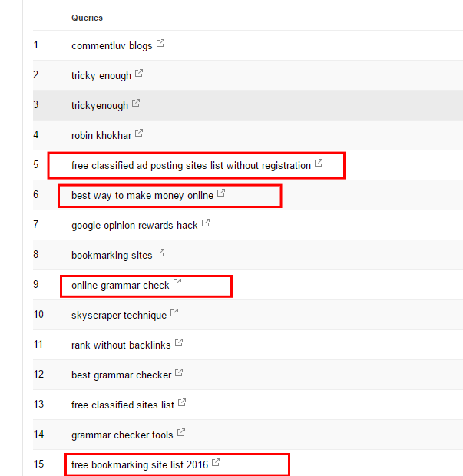Open the skyscraper technique query
The height and width of the screenshot is (476, 463).
pyautogui.click(x=119, y=315)
